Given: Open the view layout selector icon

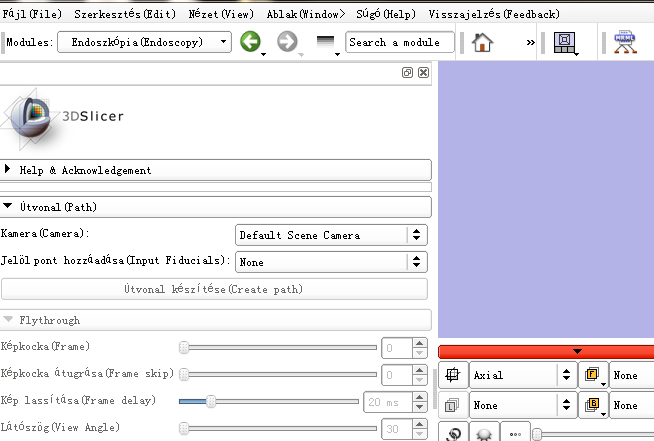Looking at the screenshot, I should 564,43.
